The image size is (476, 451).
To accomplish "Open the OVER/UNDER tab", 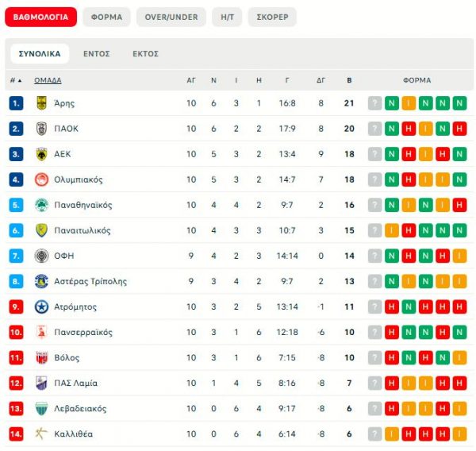I will 171,17.
